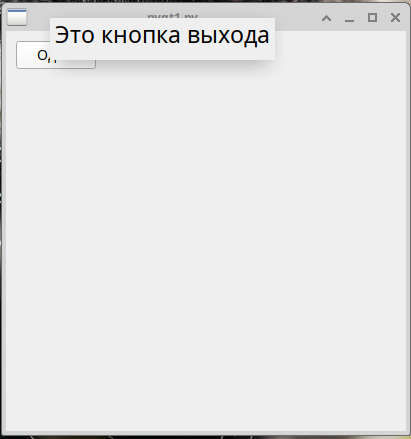Open the window menu icon in title bar

pyautogui.click(x=17, y=17)
